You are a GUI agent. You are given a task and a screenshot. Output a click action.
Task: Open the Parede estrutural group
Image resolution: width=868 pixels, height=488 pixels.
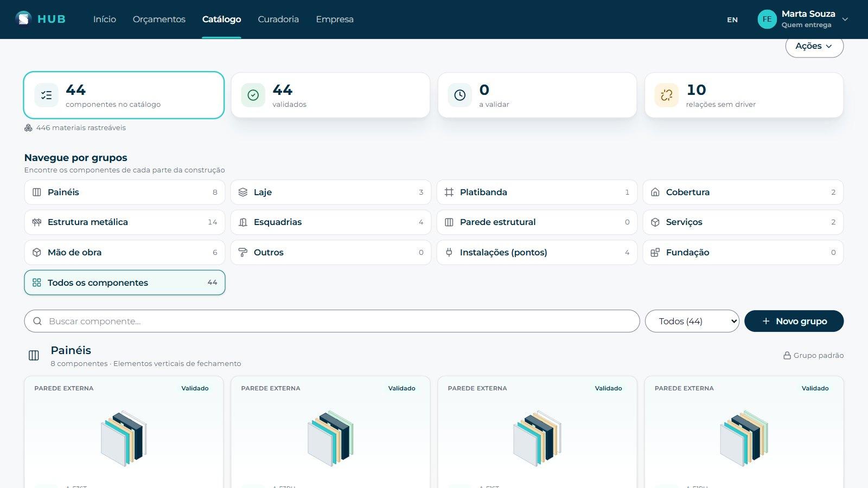click(537, 222)
